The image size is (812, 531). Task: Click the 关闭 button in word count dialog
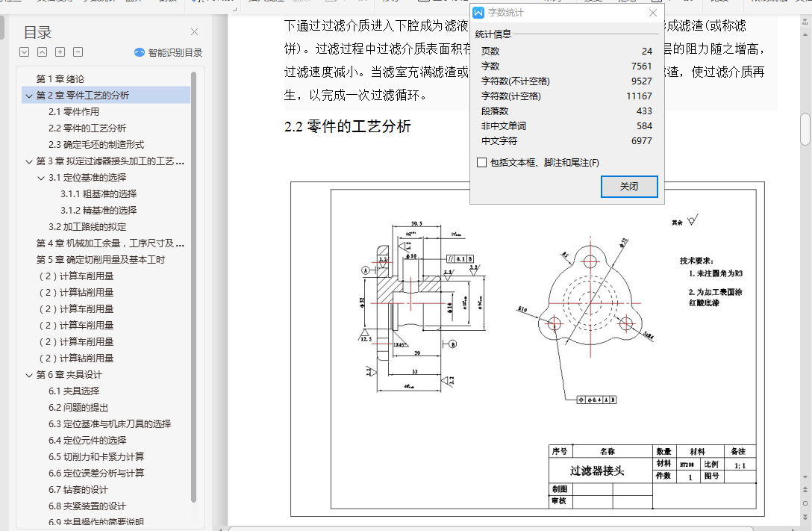click(x=629, y=187)
